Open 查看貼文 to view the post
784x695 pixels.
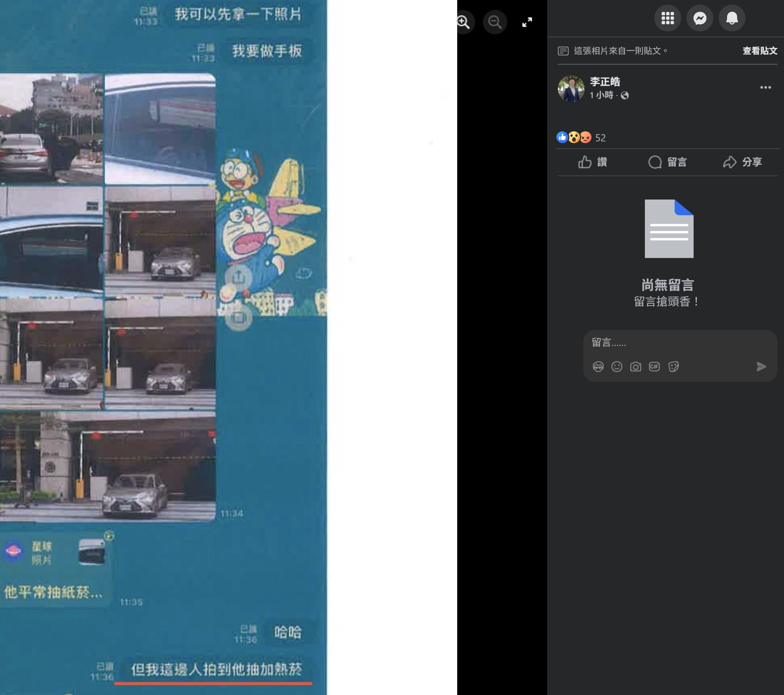coord(759,51)
